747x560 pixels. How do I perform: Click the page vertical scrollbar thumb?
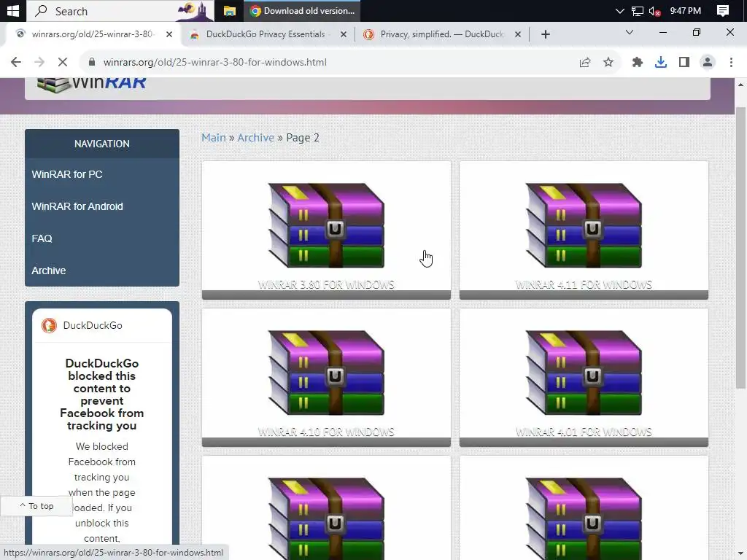click(740, 248)
